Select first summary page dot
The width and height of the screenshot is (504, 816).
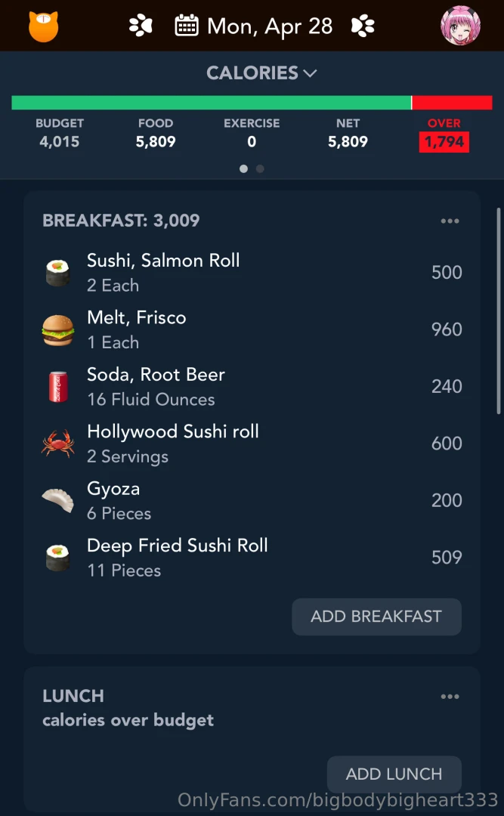point(243,169)
